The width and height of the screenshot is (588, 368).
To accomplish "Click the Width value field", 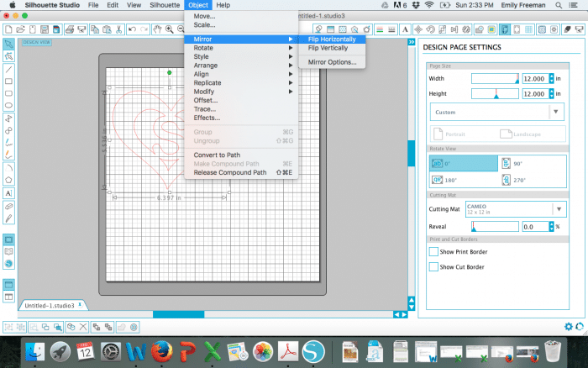I will pos(535,78).
